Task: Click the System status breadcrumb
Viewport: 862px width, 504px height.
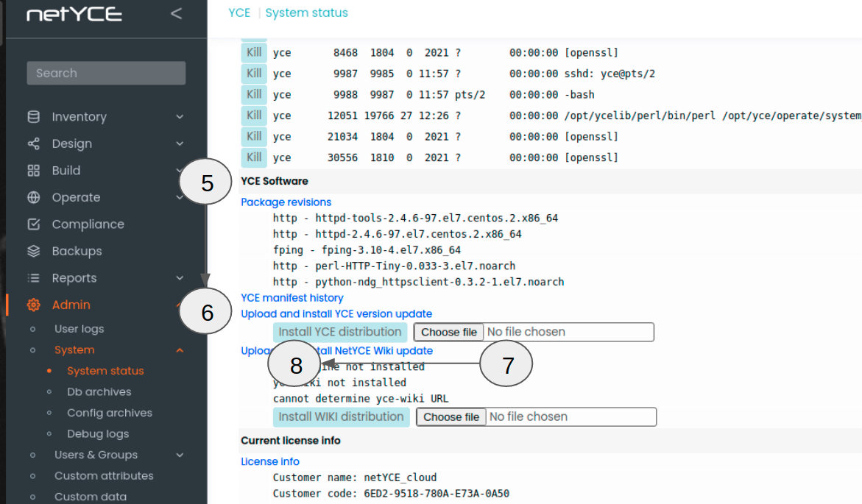Action: click(x=306, y=13)
